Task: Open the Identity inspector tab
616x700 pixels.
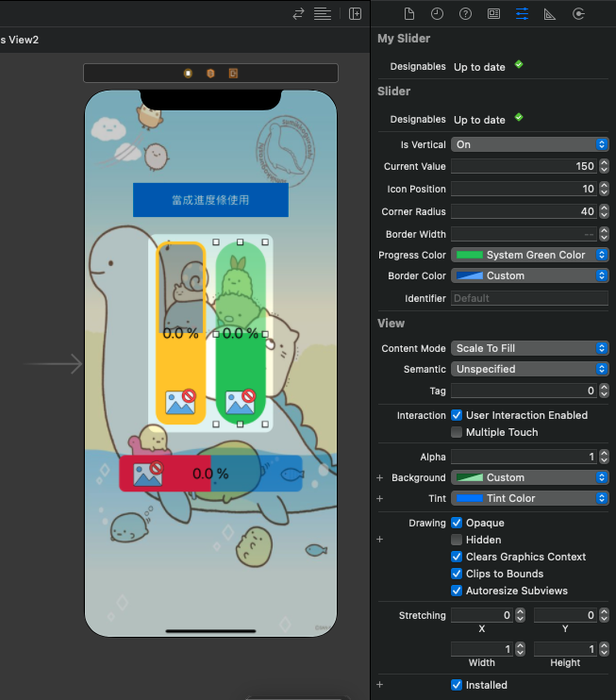Action: pyautogui.click(x=493, y=14)
